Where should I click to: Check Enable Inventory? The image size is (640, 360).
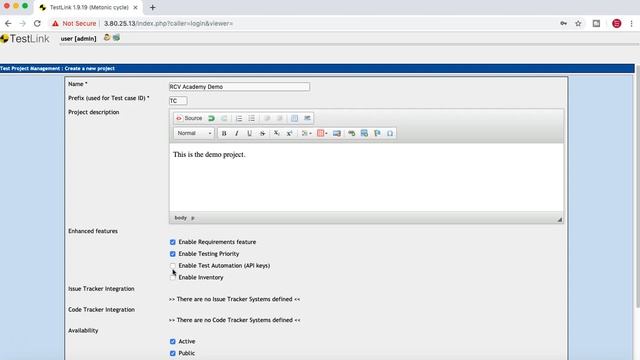173,278
